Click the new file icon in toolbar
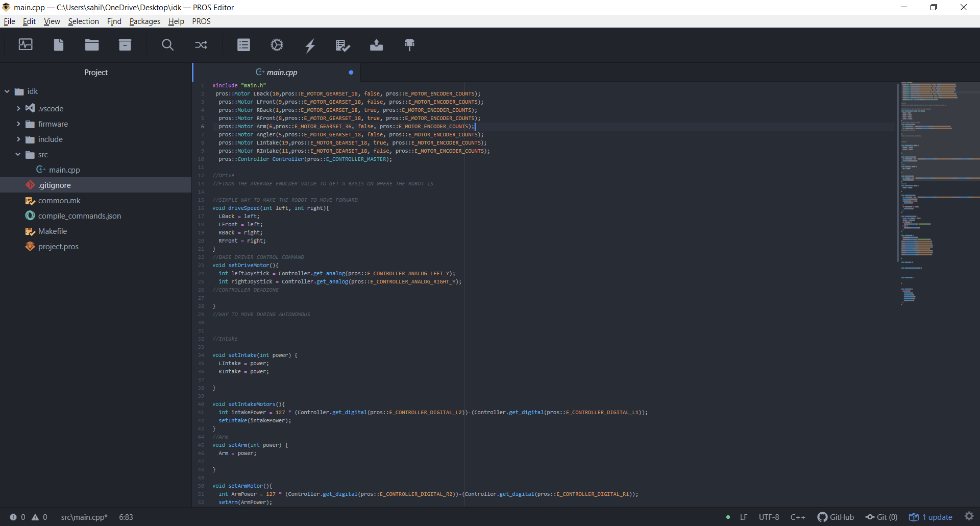Screen dimensions: 980x526 point(59,45)
